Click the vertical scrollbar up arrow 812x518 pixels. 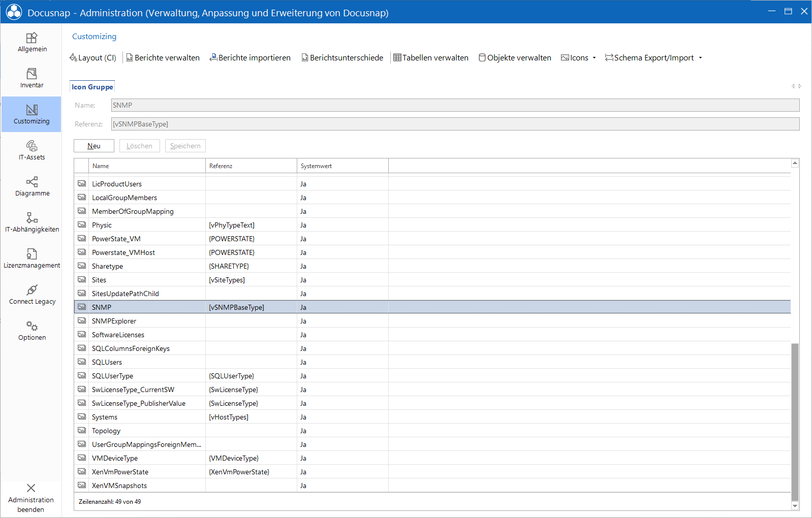[x=795, y=163]
